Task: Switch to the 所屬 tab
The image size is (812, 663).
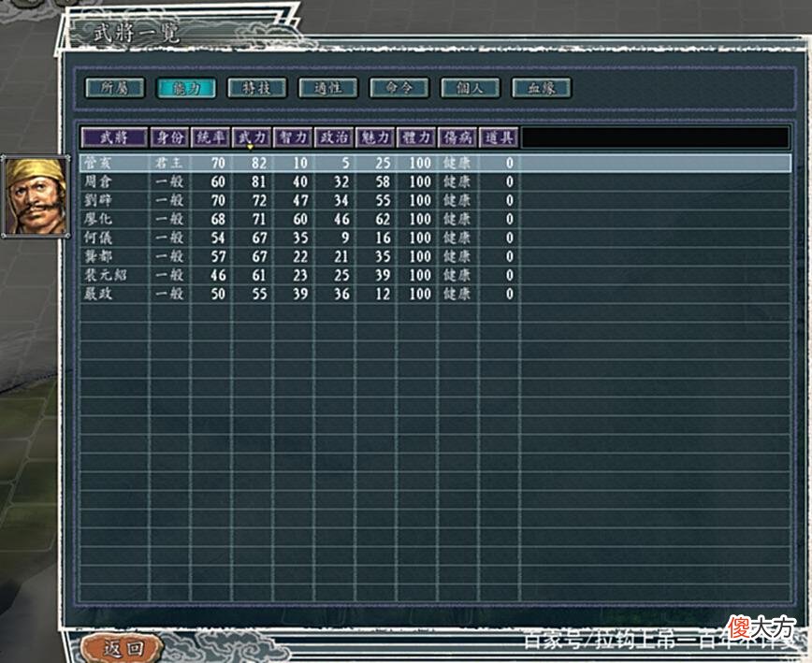Action: (x=114, y=88)
